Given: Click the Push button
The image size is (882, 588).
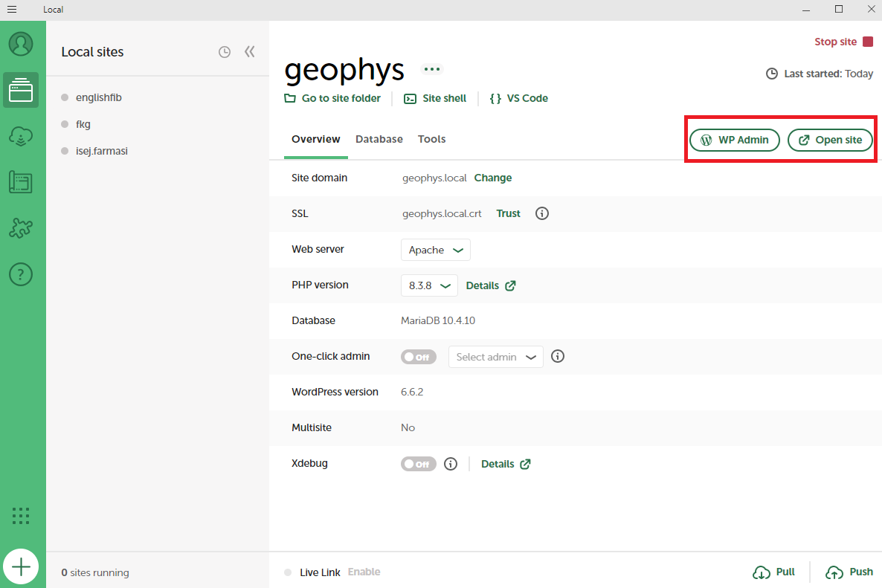Looking at the screenshot, I should (849, 572).
